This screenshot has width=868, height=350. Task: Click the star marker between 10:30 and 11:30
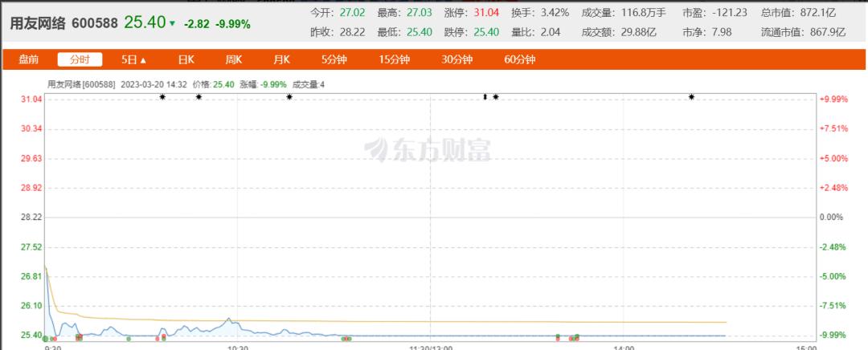(289, 97)
